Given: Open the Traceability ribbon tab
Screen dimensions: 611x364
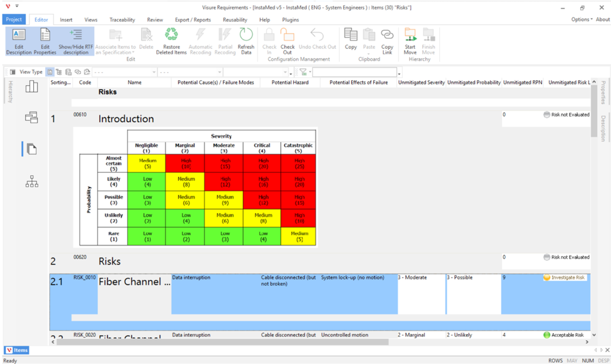Looking at the screenshot, I should [122, 19].
